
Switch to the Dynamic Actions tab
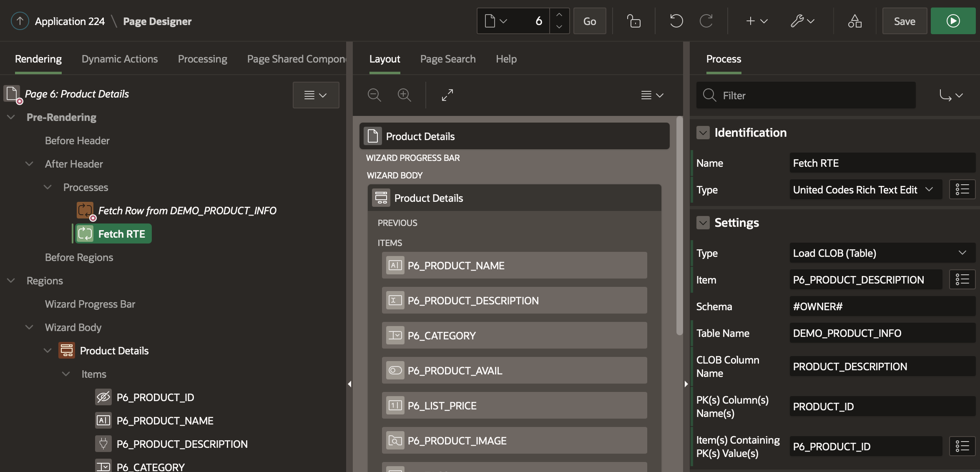click(x=120, y=59)
